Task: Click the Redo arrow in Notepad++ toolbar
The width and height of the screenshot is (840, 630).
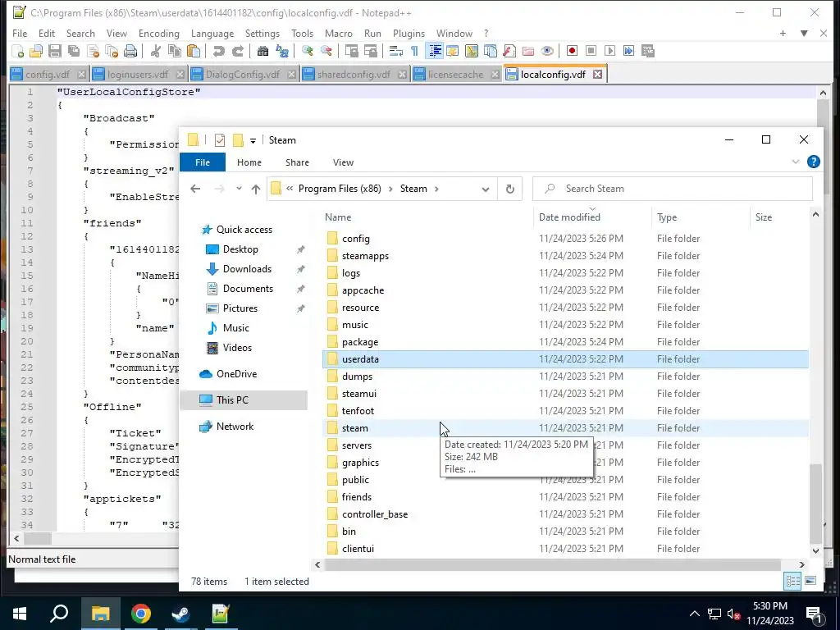Action: 237,51
